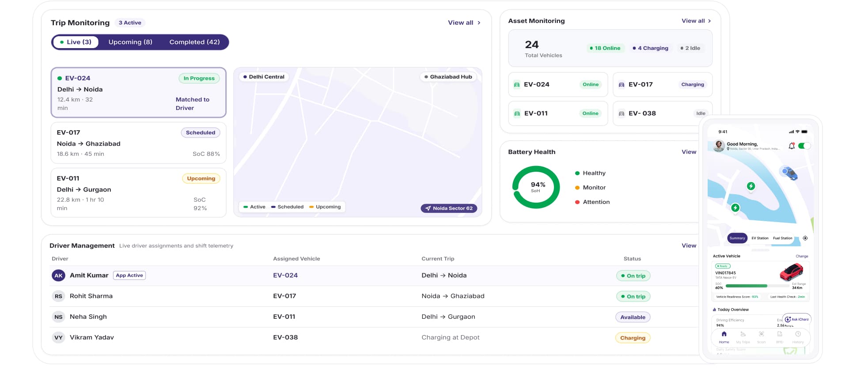Open notifications via the bell icon on the phone
Screen dimensions: 868x385
792,146
